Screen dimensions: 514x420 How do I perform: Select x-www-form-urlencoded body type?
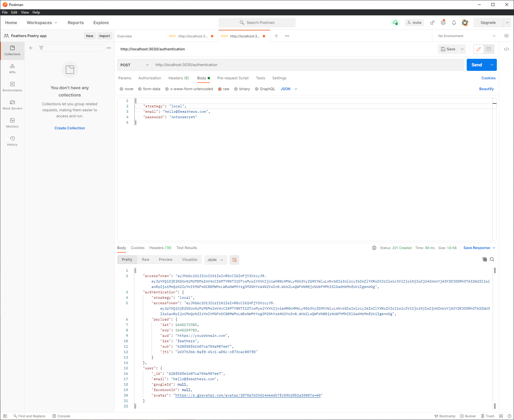point(167,89)
